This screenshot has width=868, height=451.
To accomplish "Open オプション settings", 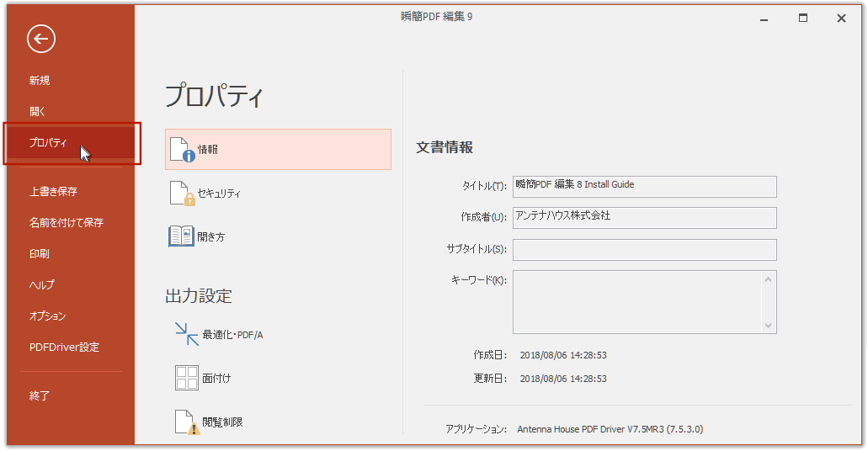I will 48,316.
